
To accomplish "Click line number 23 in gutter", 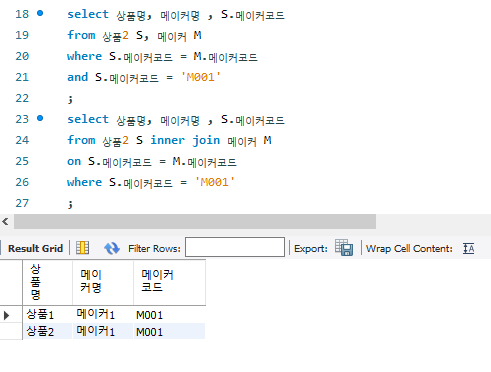I will 22,119.
